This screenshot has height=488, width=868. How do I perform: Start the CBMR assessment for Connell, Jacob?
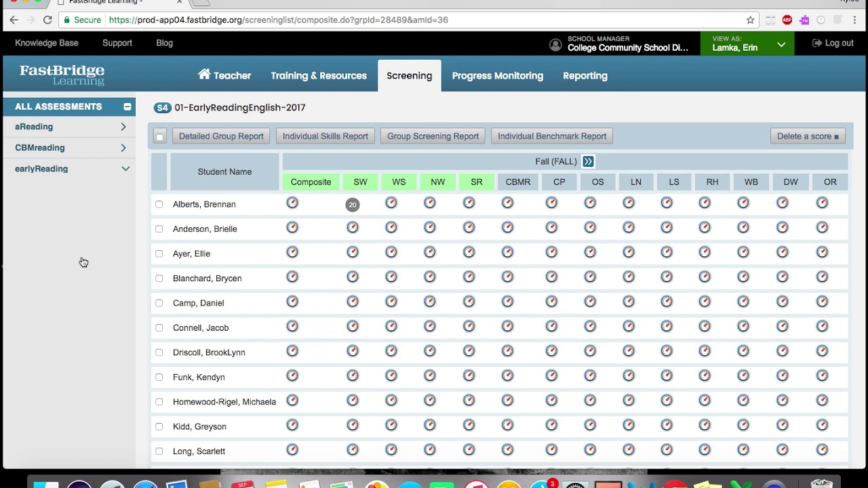pos(508,327)
